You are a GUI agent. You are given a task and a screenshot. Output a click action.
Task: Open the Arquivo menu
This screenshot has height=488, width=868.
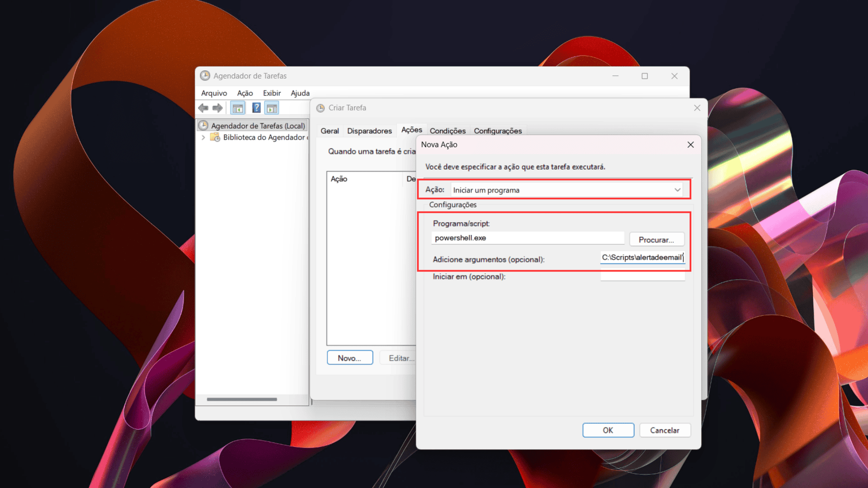pyautogui.click(x=214, y=93)
